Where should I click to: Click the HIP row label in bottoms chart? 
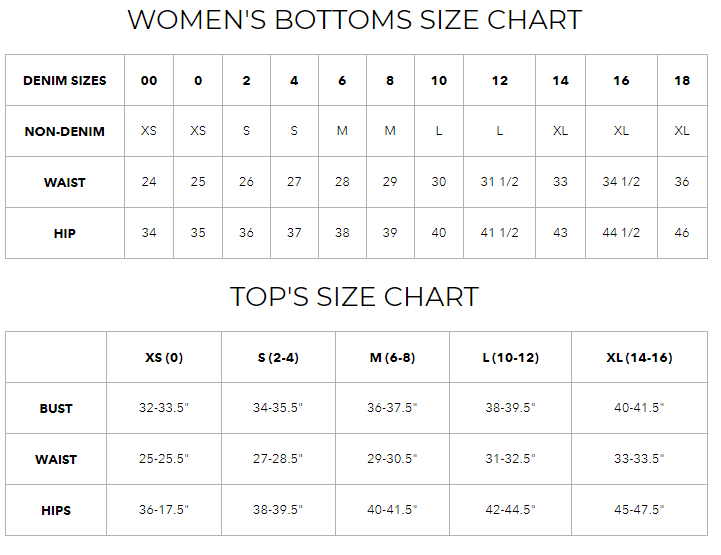(x=65, y=234)
